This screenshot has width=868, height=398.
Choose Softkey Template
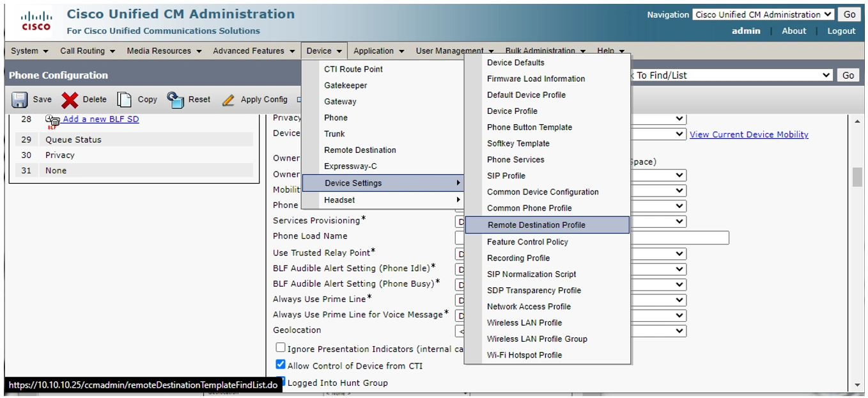pos(518,143)
